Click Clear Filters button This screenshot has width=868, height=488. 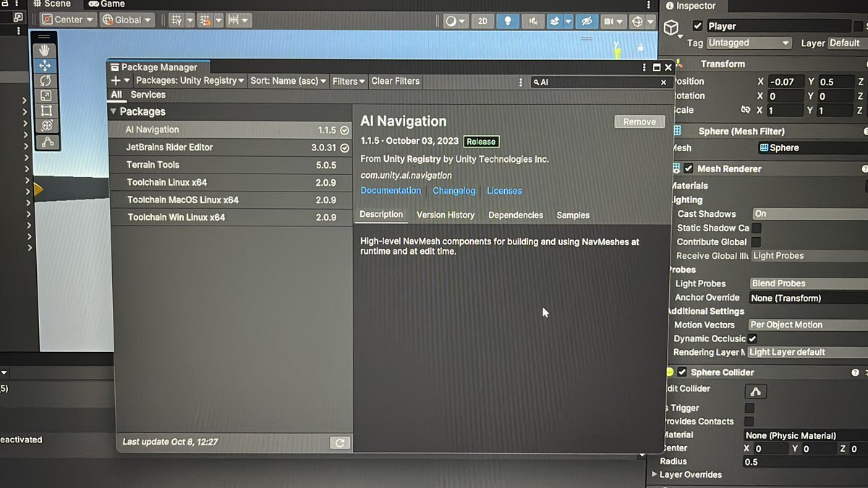(396, 81)
